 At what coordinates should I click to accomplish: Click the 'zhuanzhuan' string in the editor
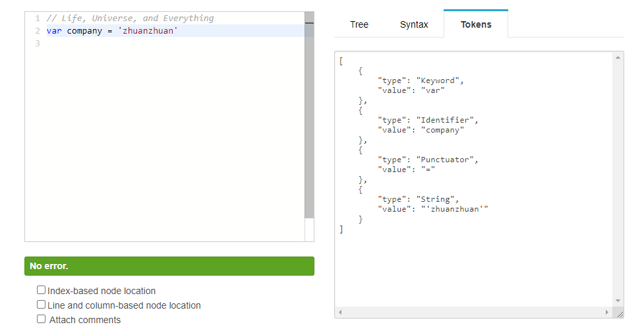pyautogui.click(x=148, y=31)
